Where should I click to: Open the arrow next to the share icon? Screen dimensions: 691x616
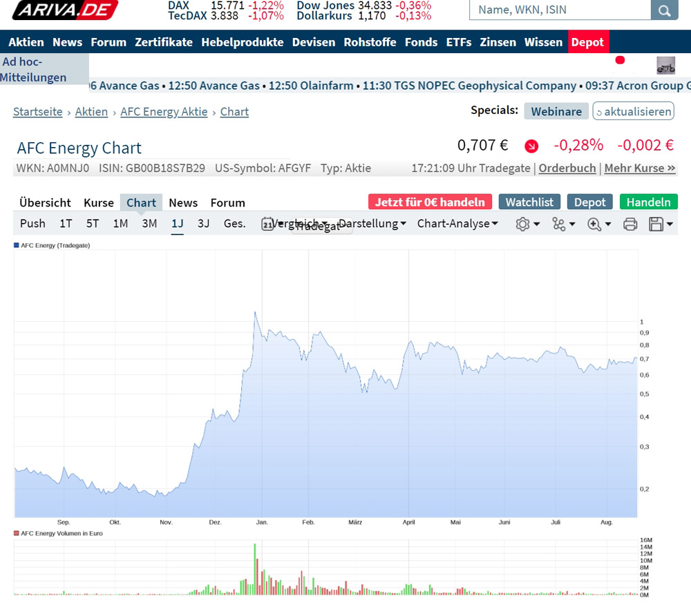(x=572, y=224)
